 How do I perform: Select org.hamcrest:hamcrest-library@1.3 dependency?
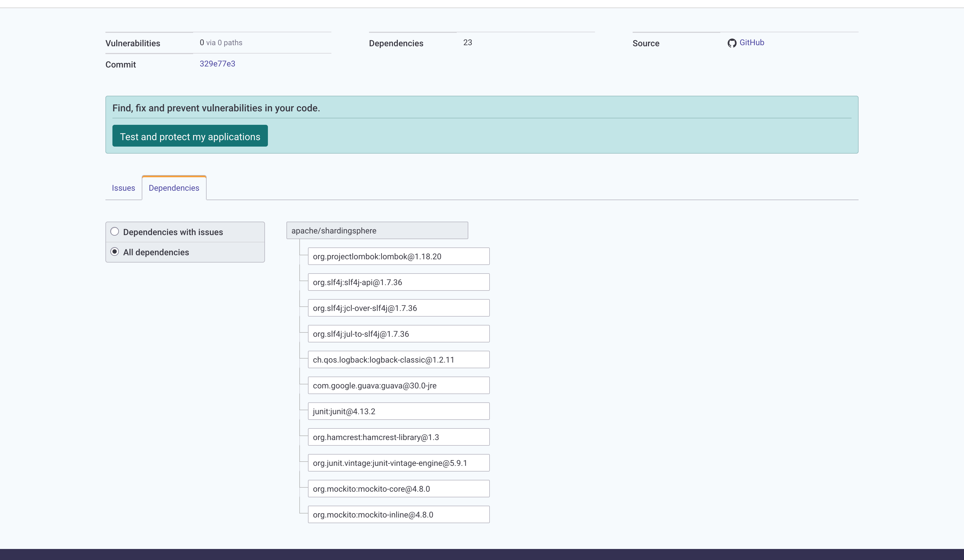[398, 437]
